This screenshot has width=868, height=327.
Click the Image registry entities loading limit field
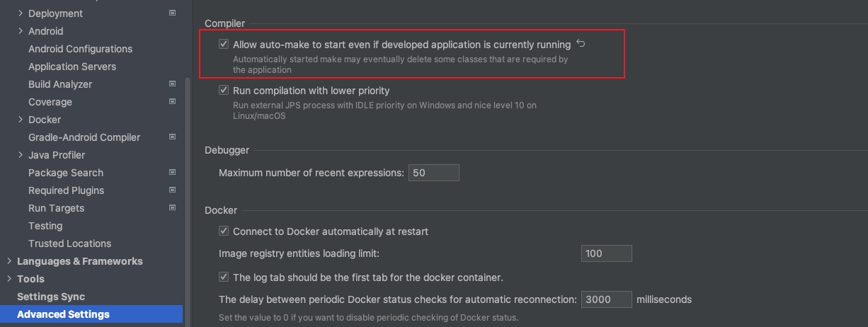click(607, 253)
